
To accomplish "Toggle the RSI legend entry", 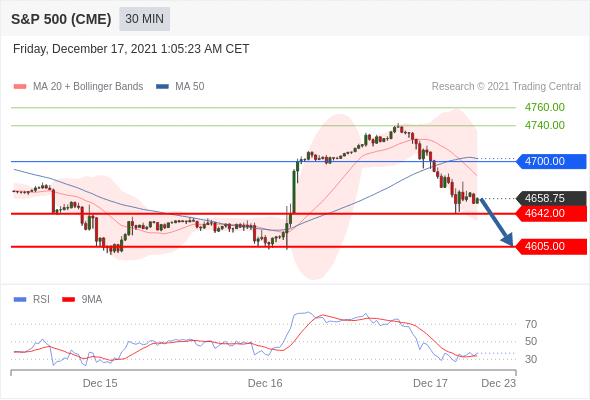I will pos(32,300).
